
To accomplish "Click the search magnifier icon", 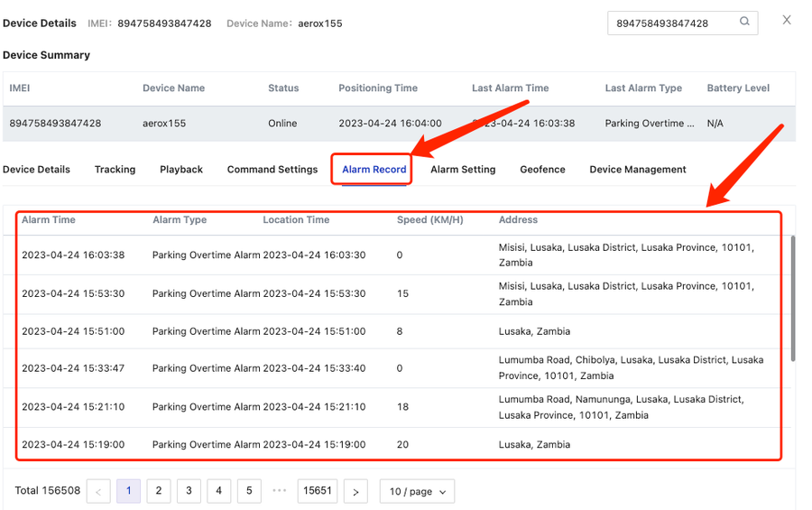I will tap(744, 23).
